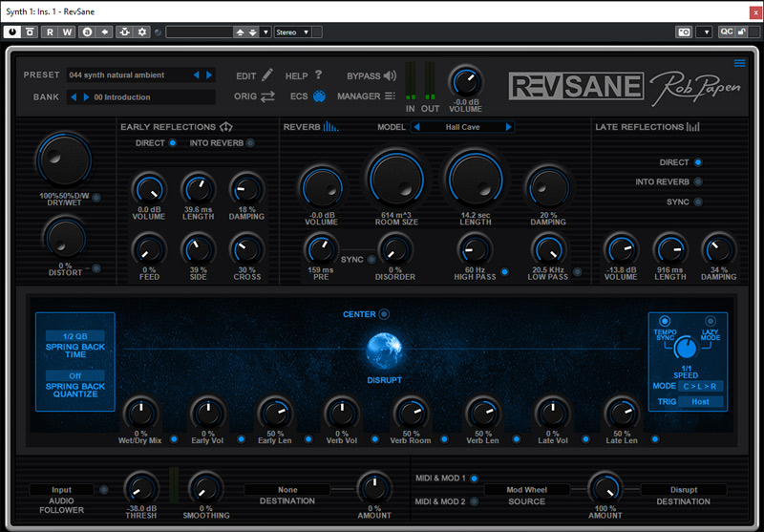Viewport: 764px width, 532px height.
Task: Click the camera snapshot icon in host toolbar
Action: click(684, 32)
